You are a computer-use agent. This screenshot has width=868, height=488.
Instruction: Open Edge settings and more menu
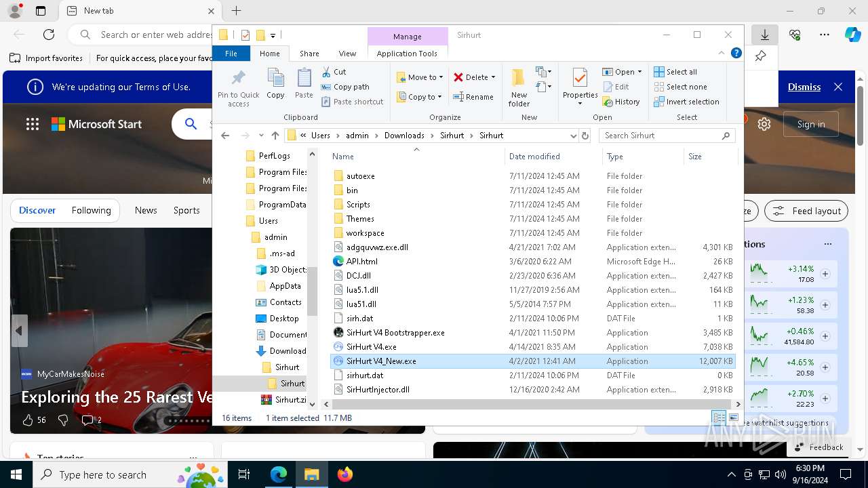pos(825,35)
